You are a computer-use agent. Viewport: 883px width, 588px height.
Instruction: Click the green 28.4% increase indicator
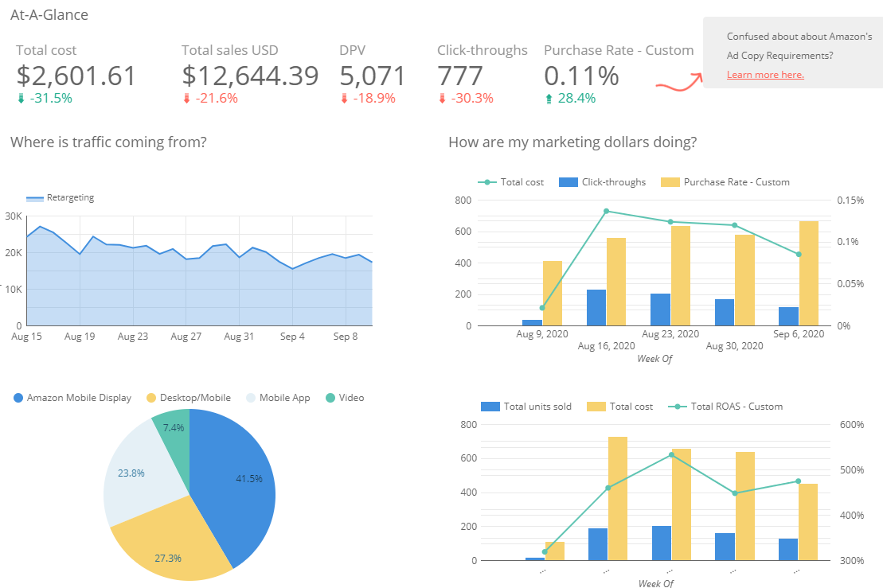pyautogui.click(x=570, y=99)
